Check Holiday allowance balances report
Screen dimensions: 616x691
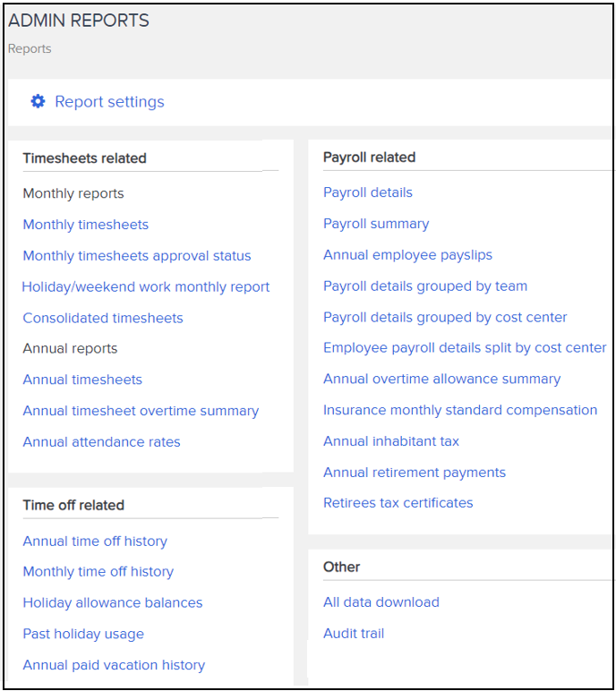pos(113,602)
